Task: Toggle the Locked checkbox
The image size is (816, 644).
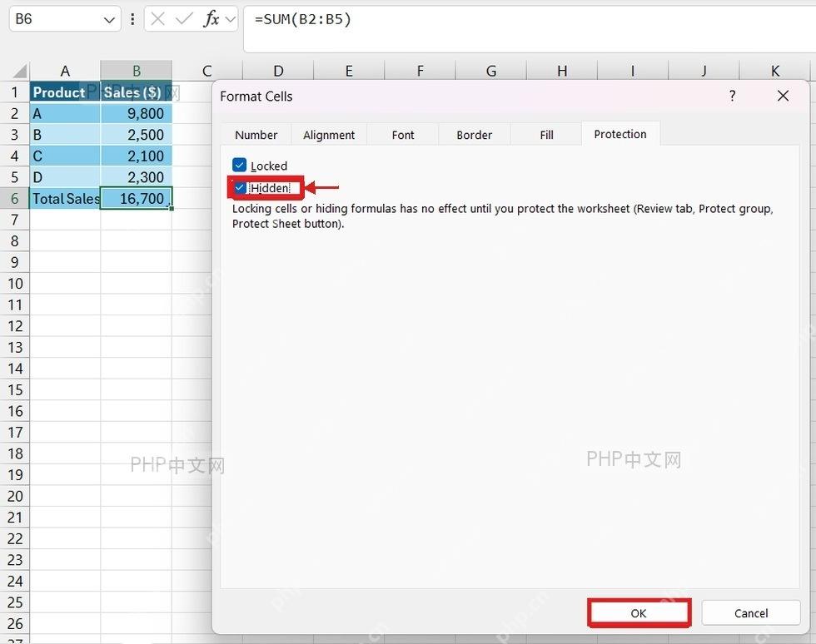Action: [240, 166]
